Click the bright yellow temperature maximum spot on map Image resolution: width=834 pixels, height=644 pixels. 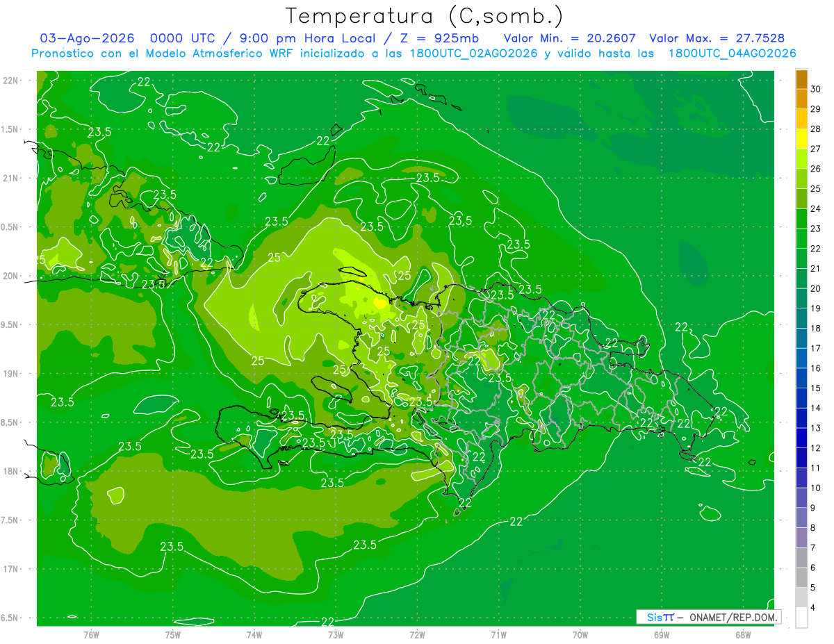pyautogui.click(x=380, y=303)
